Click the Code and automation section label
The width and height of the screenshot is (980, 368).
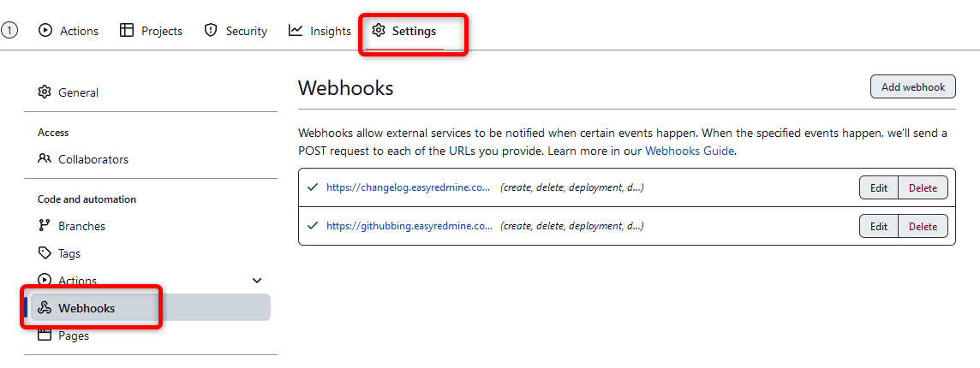click(87, 199)
